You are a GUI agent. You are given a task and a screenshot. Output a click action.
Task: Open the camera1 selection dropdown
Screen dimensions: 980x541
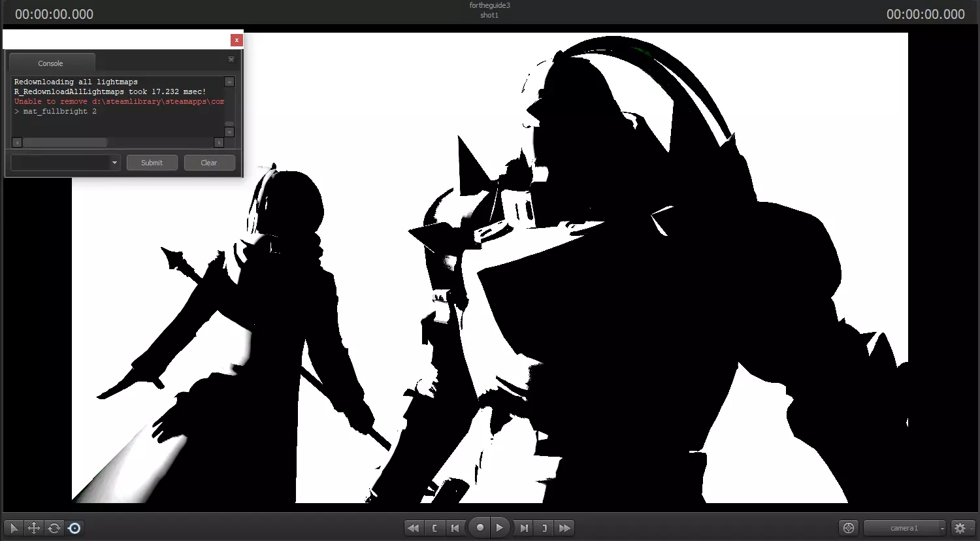905,528
